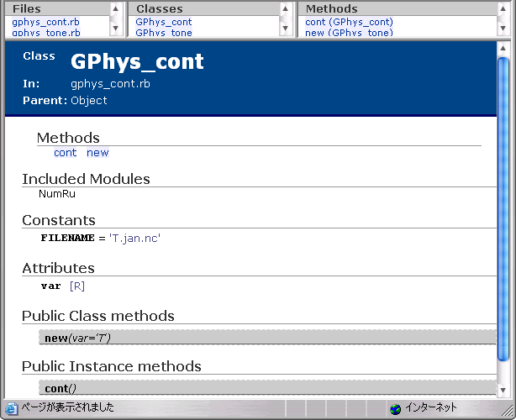Click the Files frame scroll down arrow

[115, 31]
